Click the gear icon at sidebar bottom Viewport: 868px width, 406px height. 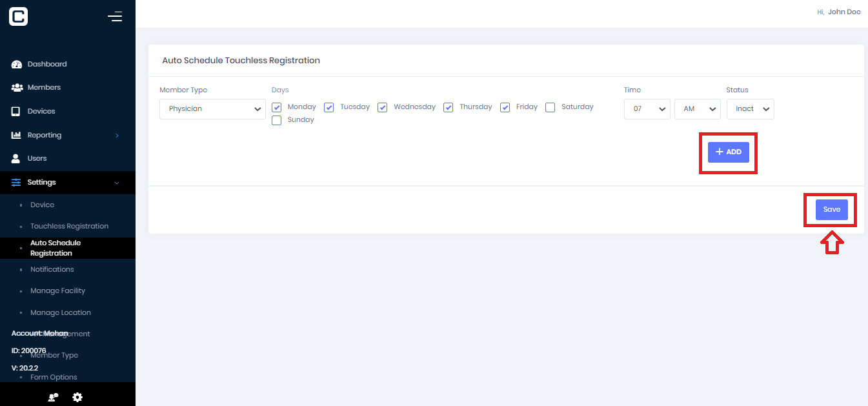77,397
